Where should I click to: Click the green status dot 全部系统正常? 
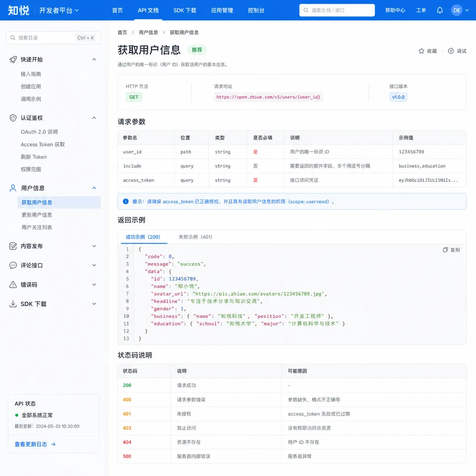tap(17, 415)
